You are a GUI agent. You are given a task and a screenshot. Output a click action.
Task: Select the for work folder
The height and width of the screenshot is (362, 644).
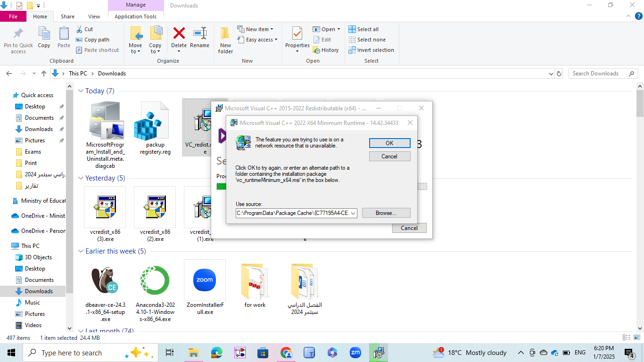[x=255, y=284]
